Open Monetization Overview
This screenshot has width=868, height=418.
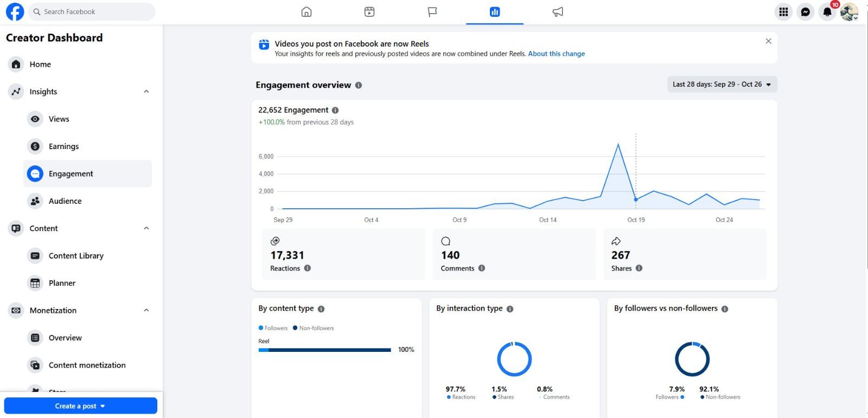(x=87, y=338)
